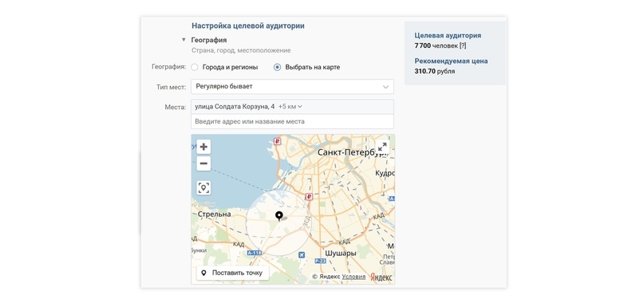Zoom in on the map with plus button
Image resolution: width=644 pixels, height=307 pixels.
[203, 147]
